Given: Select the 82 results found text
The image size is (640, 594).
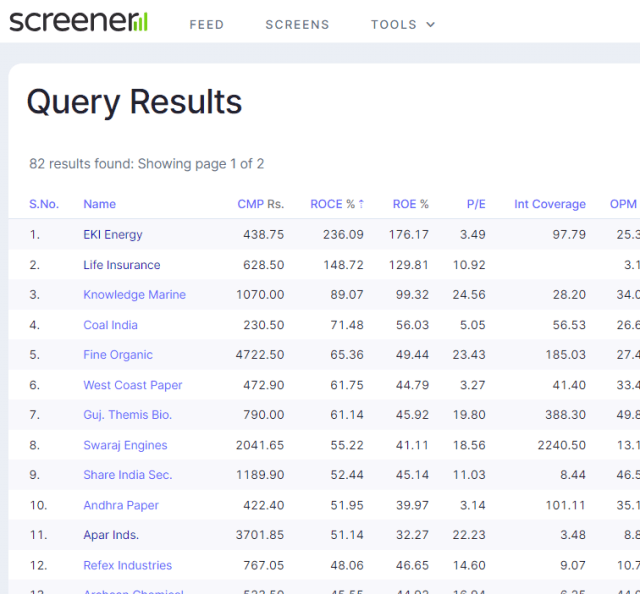Looking at the screenshot, I should click(147, 164).
